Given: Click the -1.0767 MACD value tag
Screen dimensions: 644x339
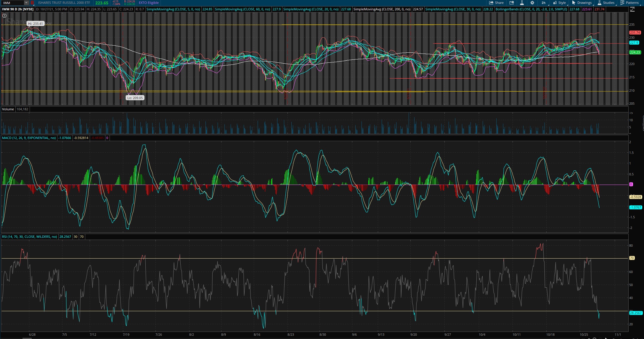Looking at the screenshot, I should (x=635, y=207).
